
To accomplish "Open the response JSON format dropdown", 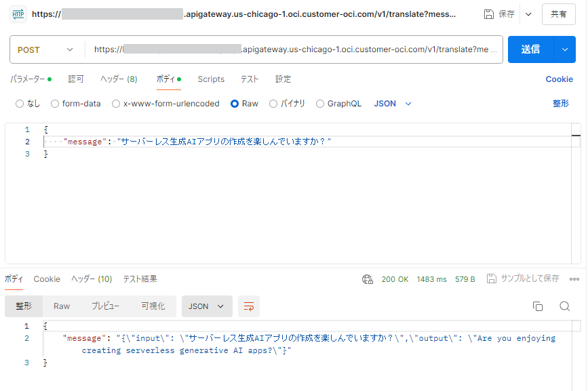I will 207,306.
